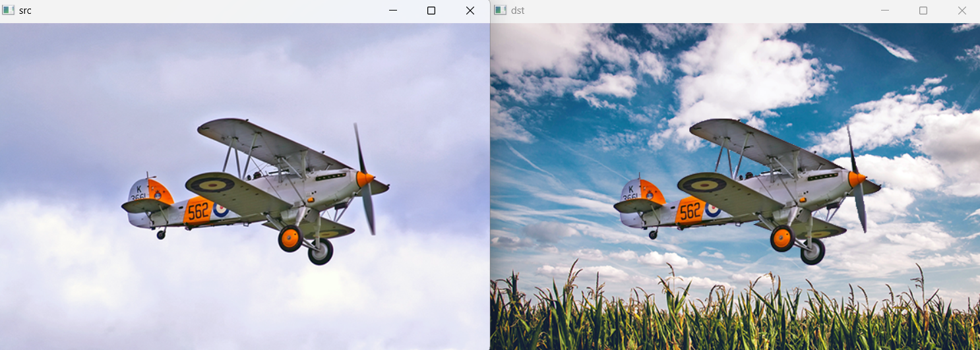This screenshot has width=980, height=350.
Task: Click the dst window app icon
Action: [x=501, y=10]
